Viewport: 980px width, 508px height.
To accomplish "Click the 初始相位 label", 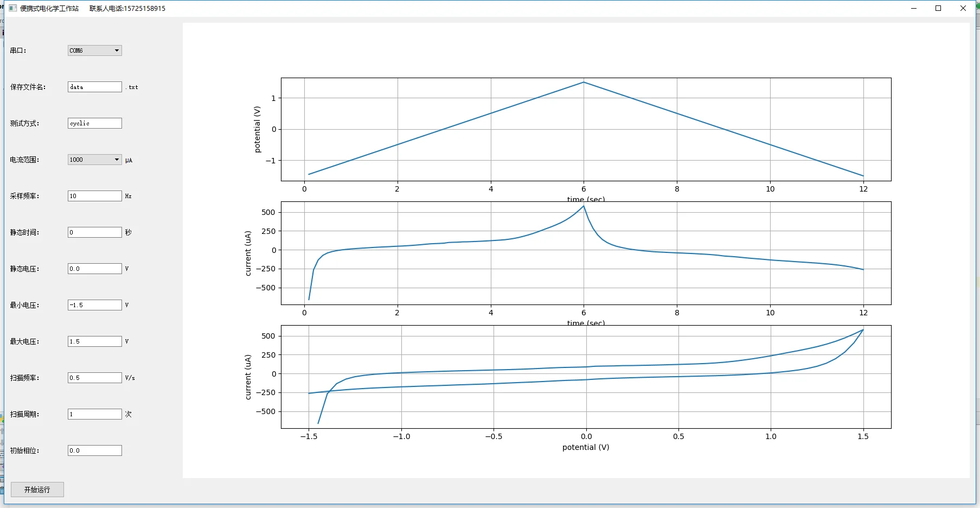I will pyautogui.click(x=24, y=450).
